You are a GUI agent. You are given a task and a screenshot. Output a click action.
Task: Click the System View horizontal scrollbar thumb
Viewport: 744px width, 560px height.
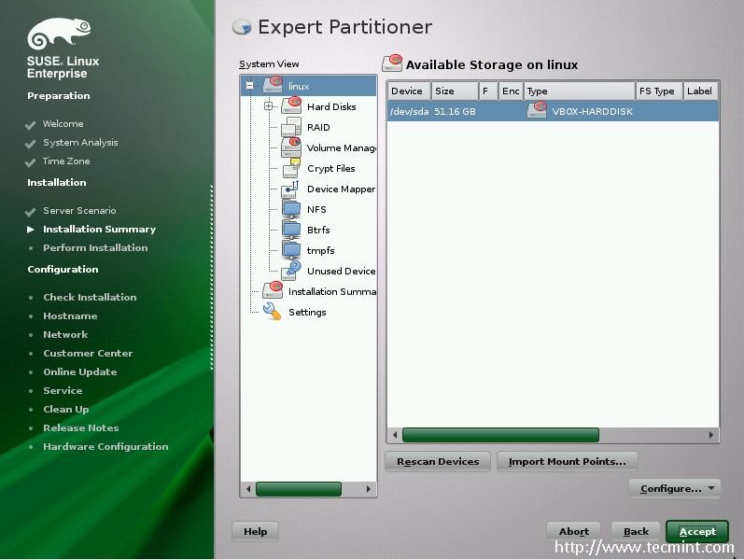299,489
